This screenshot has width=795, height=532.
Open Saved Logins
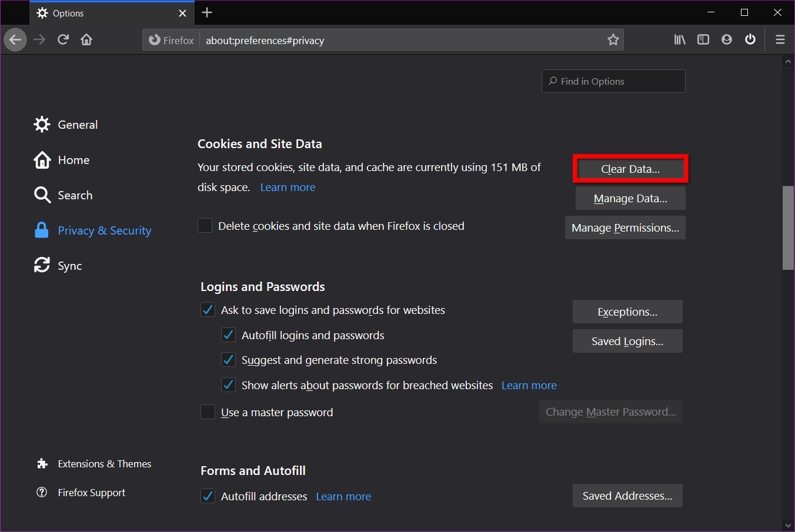(627, 341)
